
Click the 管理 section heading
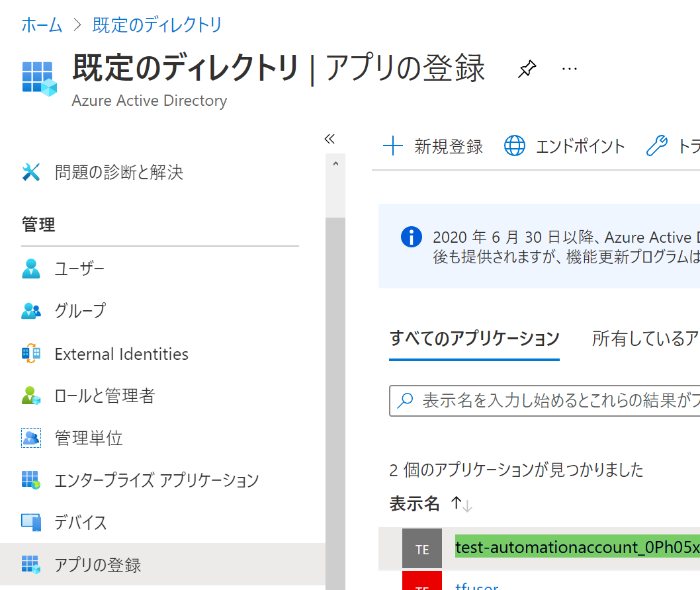(38, 224)
